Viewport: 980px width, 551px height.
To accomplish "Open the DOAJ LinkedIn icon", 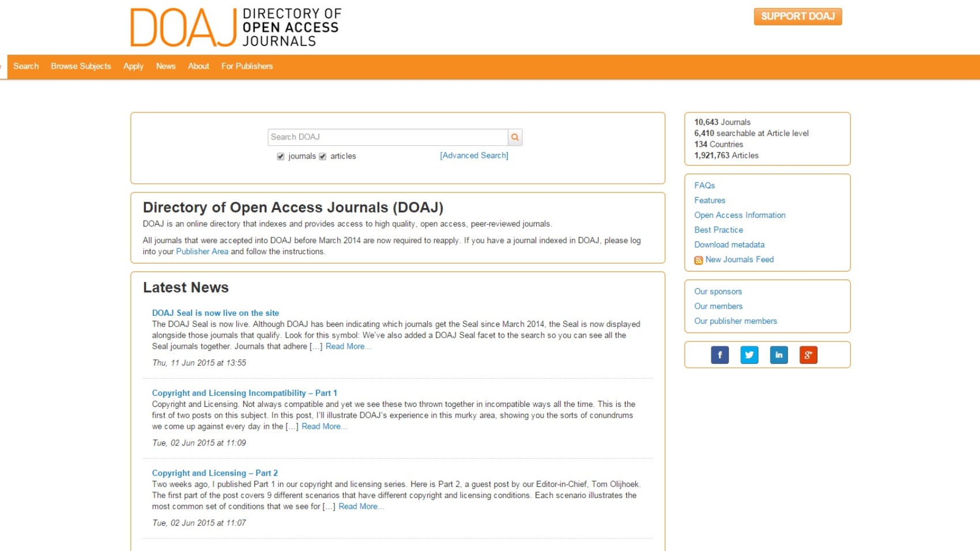I will (779, 355).
